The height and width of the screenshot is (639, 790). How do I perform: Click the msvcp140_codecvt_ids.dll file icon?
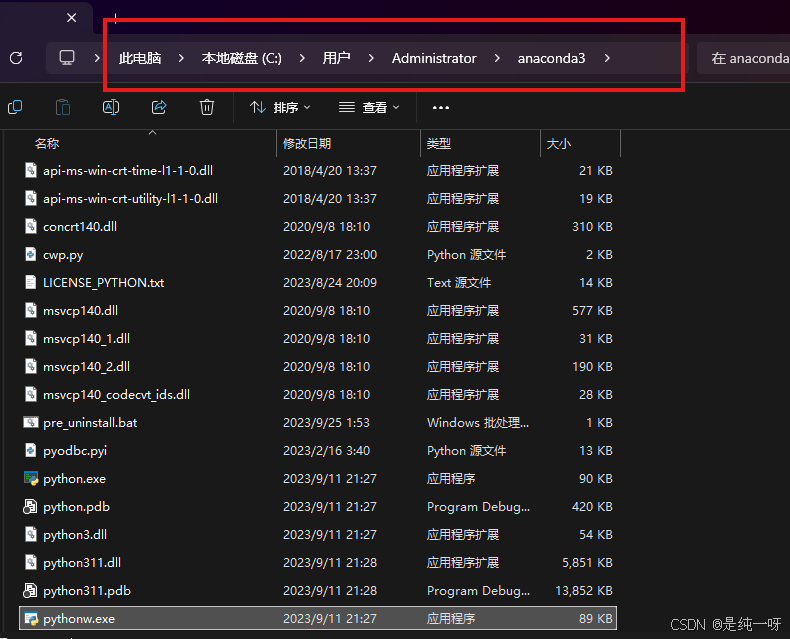31,394
